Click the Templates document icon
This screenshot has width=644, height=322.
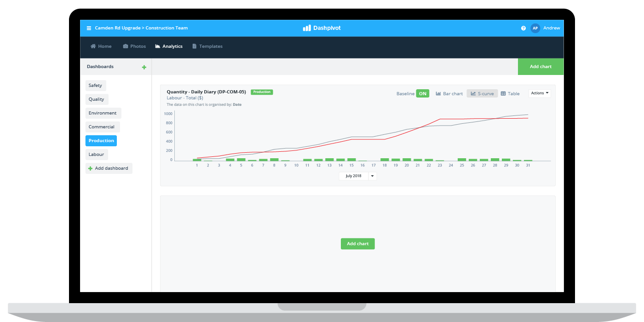click(194, 46)
